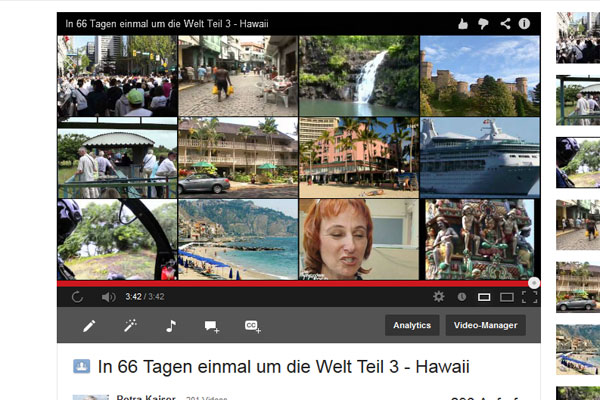Add annotations with speech bubble icon
The width and height of the screenshot is (600, 400).
212,327
